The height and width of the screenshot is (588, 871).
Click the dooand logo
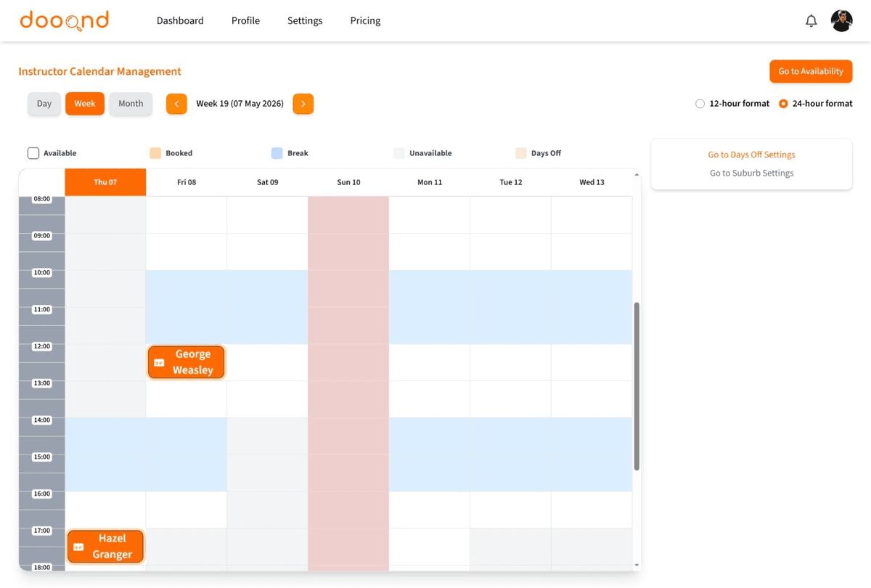click(65, 20)
